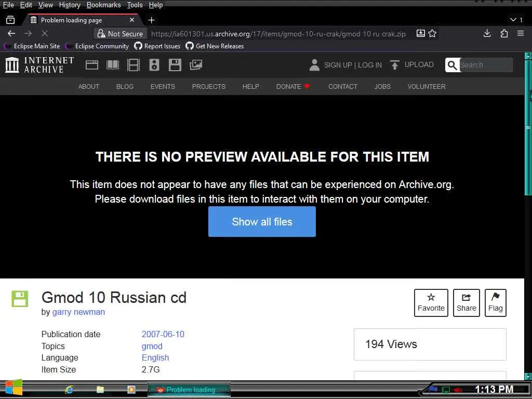The image size is (532, 399).
Task: Bookmark this page with the star icon
Action: (432, 33)
